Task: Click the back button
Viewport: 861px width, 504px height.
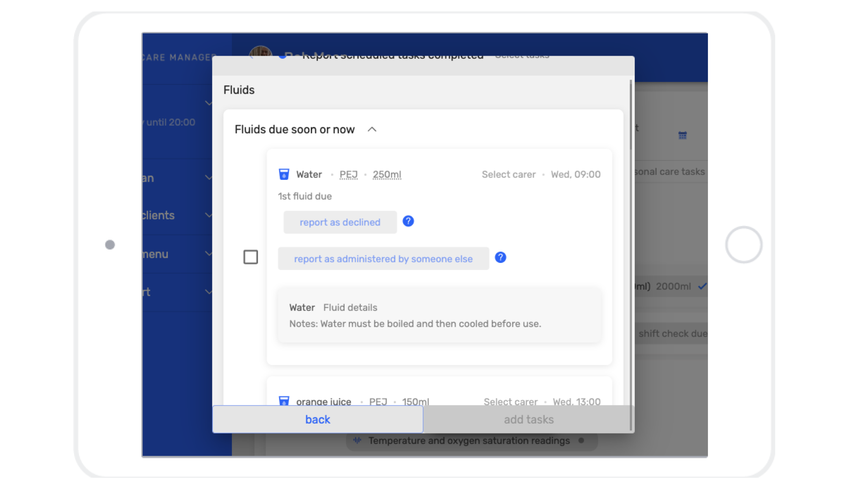Action: [317, 419]
